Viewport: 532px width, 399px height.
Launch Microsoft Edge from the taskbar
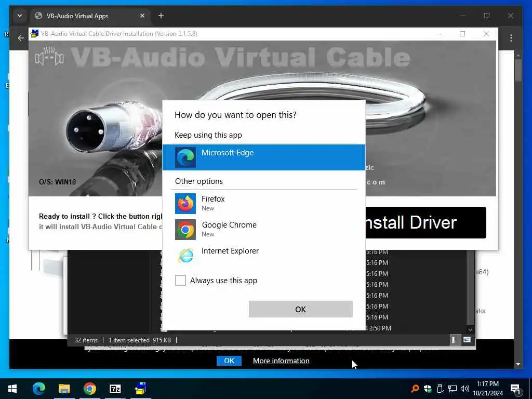tap(38, 389)
